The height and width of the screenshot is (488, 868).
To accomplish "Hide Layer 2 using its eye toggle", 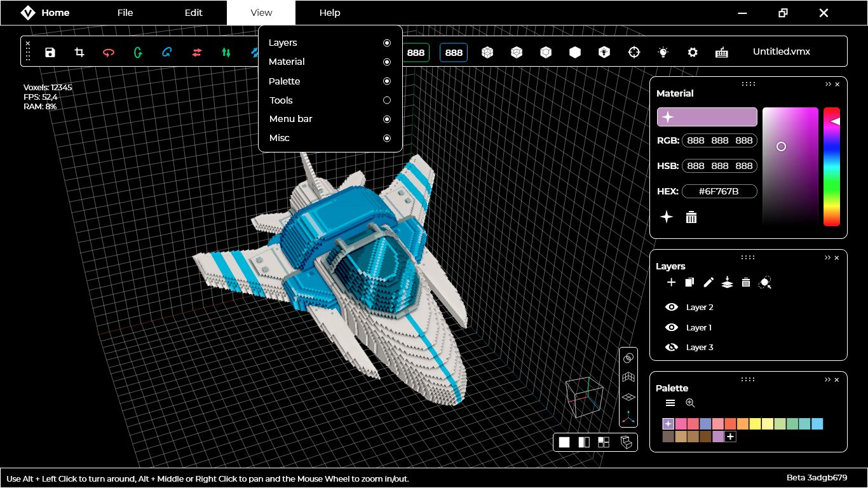I will click(x=671, y=307).
